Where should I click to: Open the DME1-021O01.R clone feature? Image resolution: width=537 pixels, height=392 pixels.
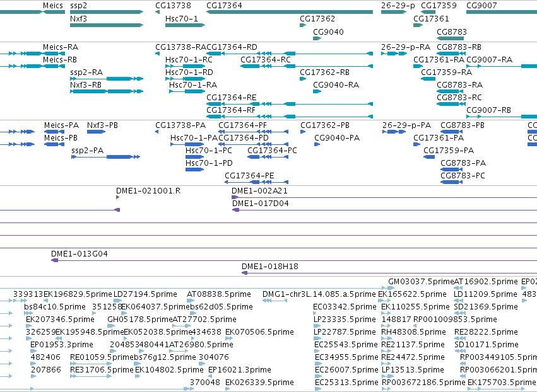[x=118, y=197]
